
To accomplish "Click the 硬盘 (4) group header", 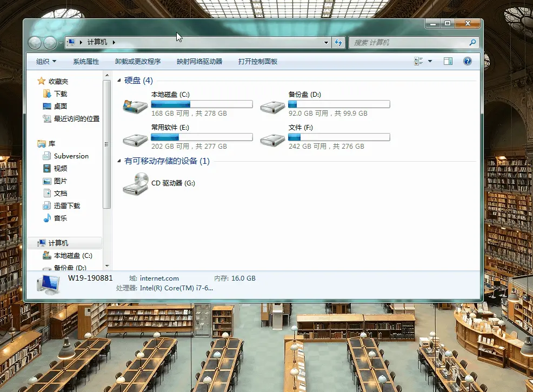I will (x=139, y=80).
